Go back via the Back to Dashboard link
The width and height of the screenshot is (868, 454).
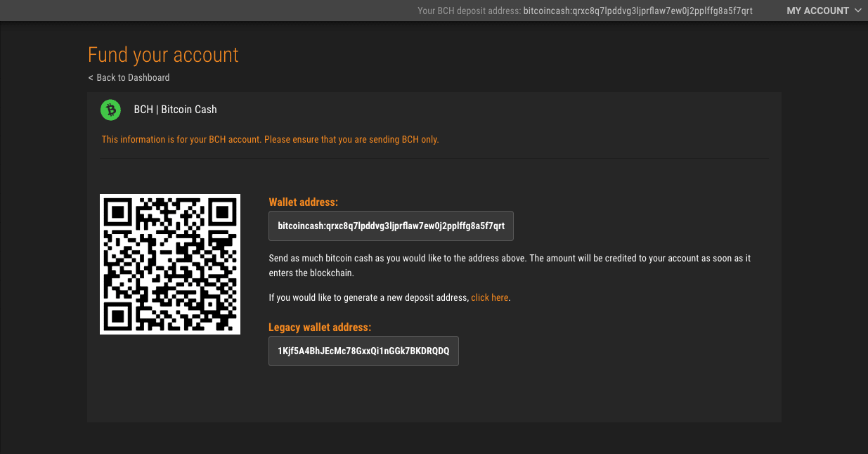(129, 77)
